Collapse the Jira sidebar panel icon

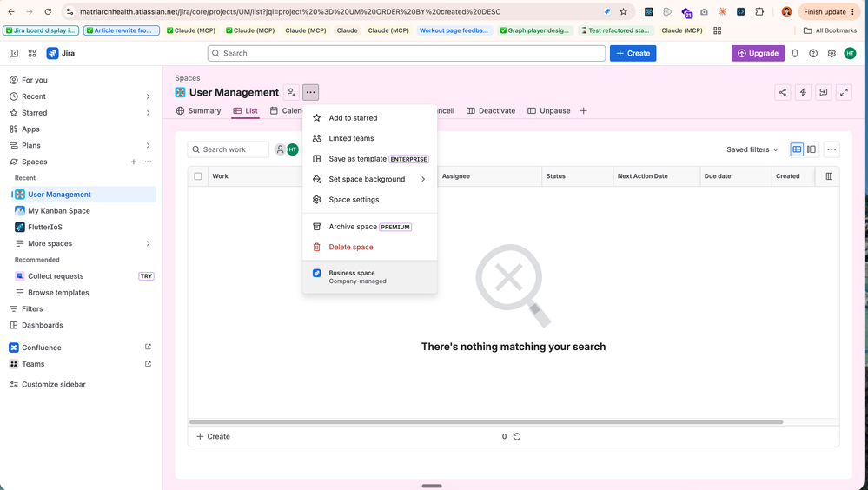[14, 53]
